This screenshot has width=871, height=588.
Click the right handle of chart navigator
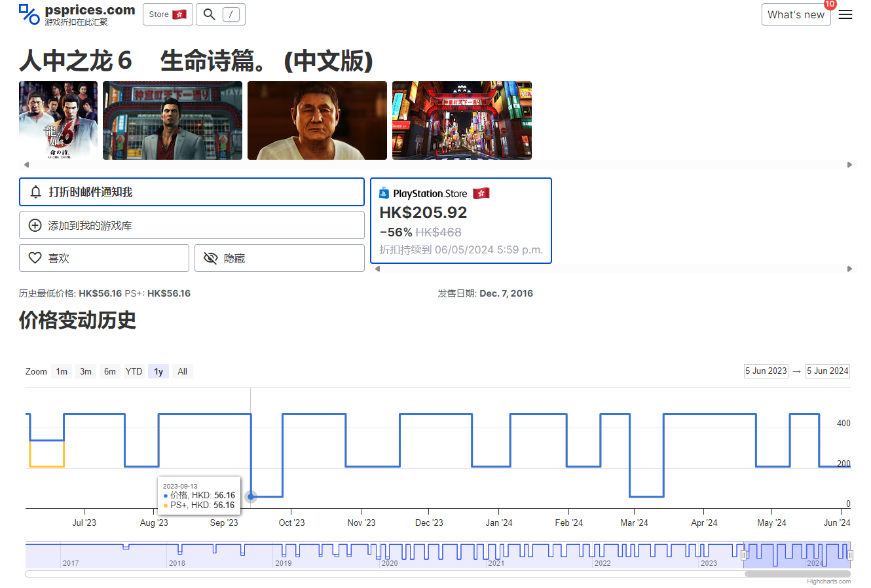click(850, 555)
